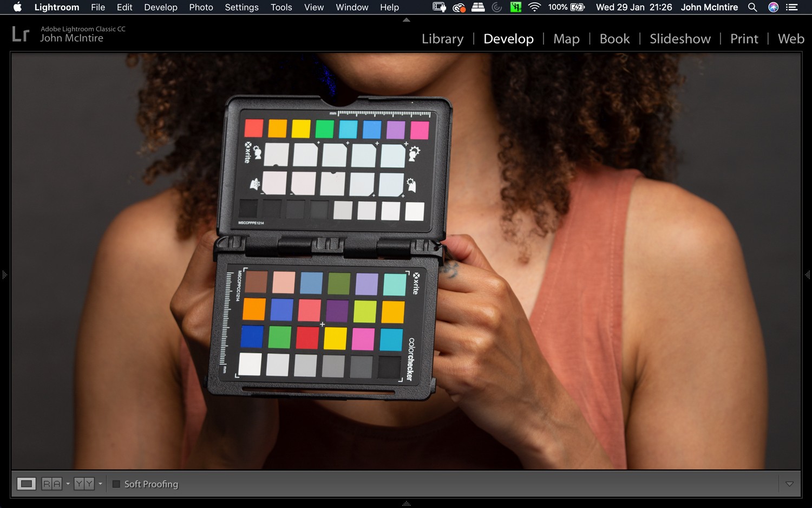Select the Loupe view icon
The width and height of the screenshot is (812, 508).
(27, 483)
